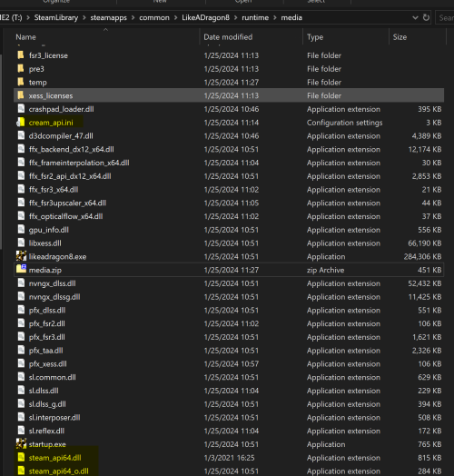Click the 66,190 KB size value
Viewport: 454px width, 476px height.
pos(425,243)
